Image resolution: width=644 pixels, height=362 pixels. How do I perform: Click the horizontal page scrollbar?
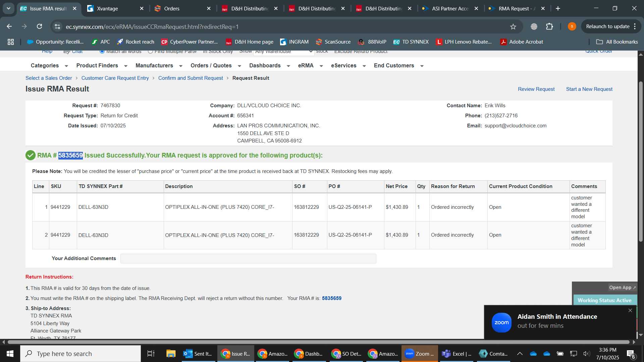(319, 342)
